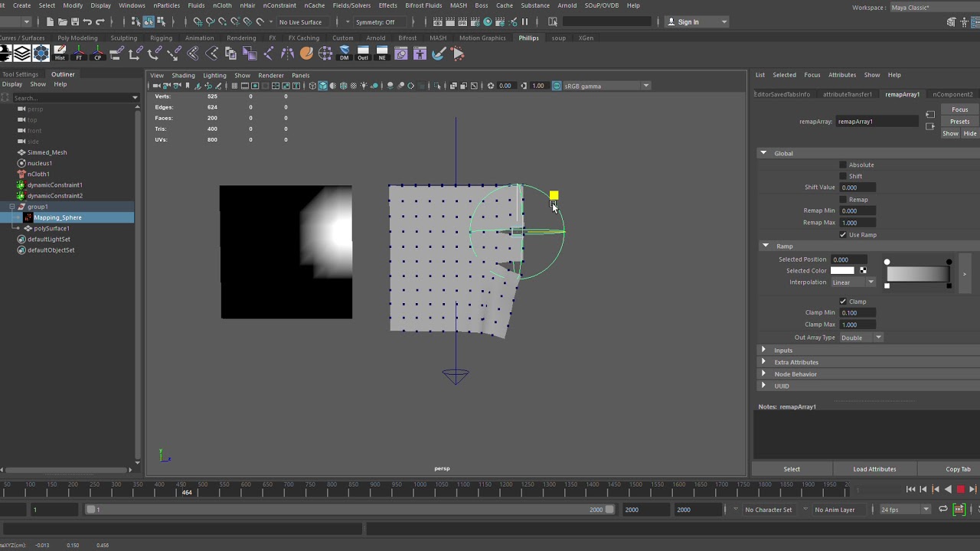Viewport: 980px width, 551px height.
Task: Click the pause Viewport 2.0 icon
Action: pos(524,21)
